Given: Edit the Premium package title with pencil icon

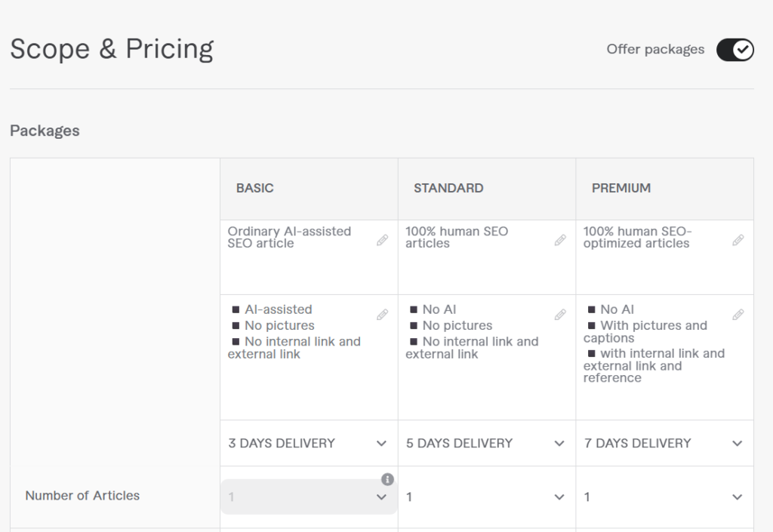Looking at the screenshot, I should (x=738, y=239).
